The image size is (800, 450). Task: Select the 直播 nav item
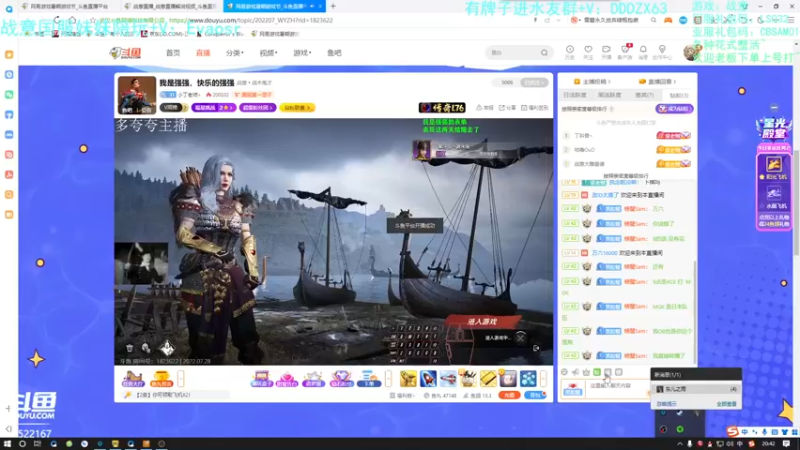203,53
